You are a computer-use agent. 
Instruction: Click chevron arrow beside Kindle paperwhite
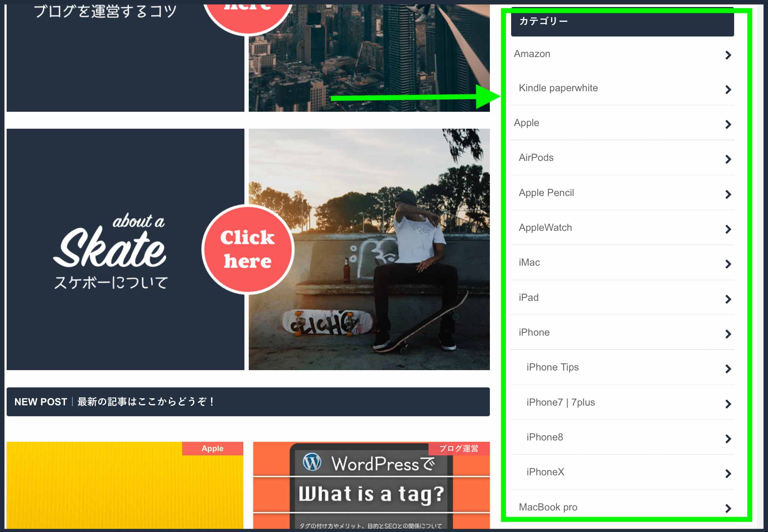[x=728, y=89]
